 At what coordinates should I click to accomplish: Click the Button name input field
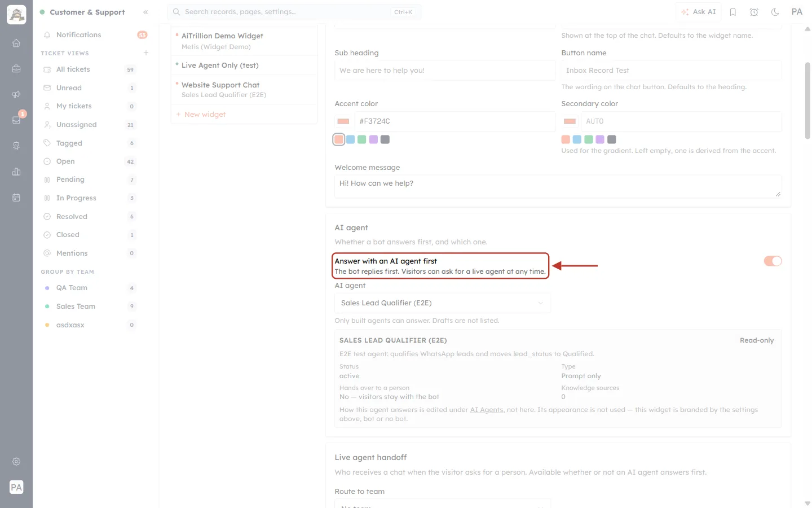(672, 71)
